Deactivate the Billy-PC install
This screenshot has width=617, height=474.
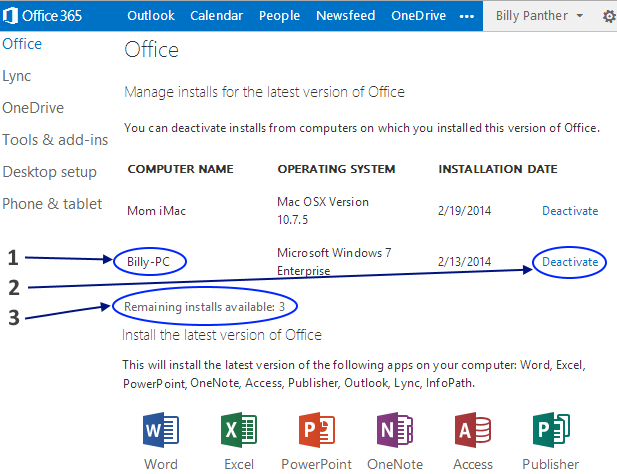[570, 262]
